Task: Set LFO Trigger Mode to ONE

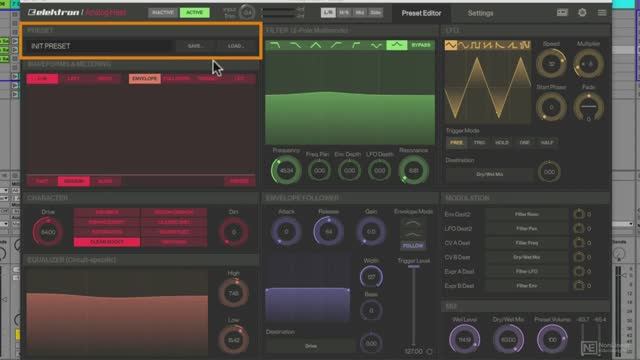Action: (524, 142)
